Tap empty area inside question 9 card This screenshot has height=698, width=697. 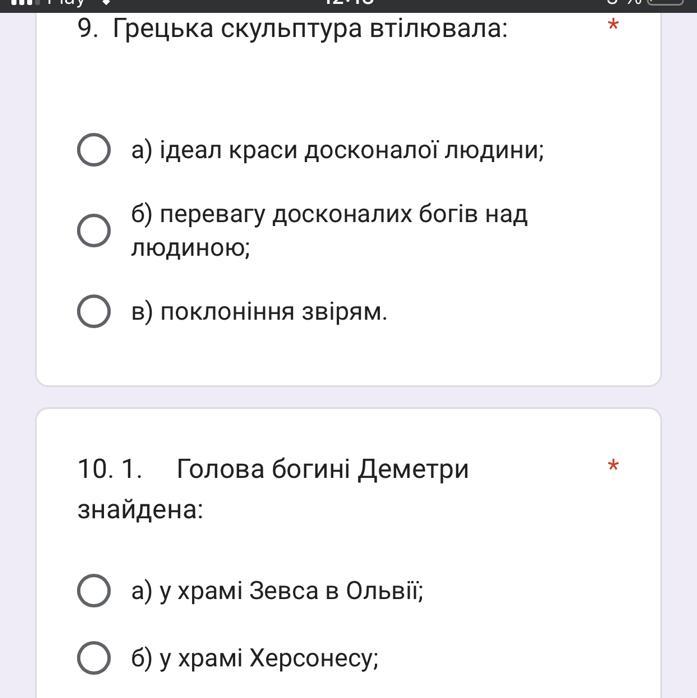click(x=348, y=89)
